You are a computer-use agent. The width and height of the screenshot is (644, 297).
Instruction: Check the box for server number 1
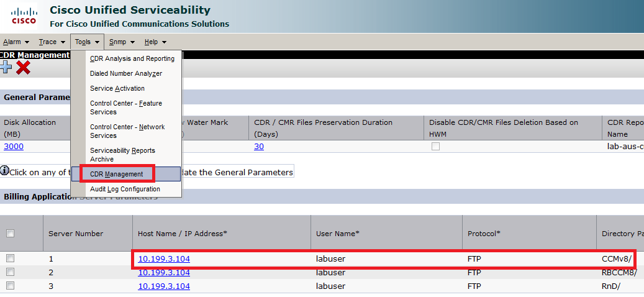tap(11, 258)
